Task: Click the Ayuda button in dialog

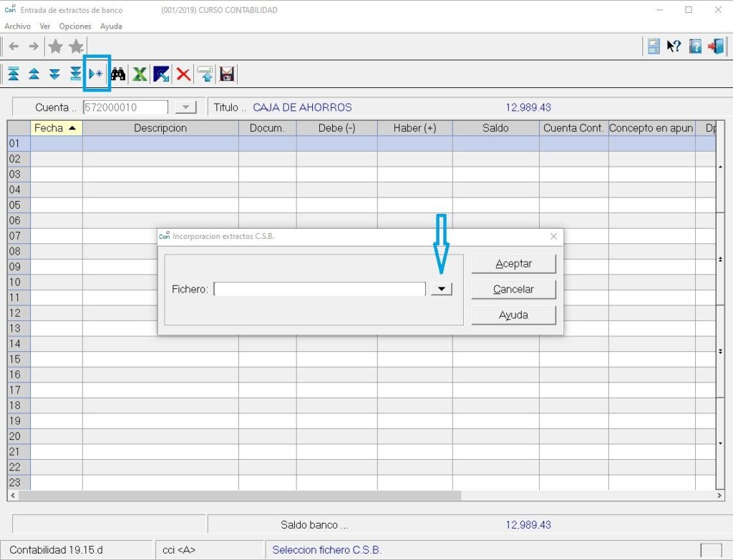Action: click(x=513, y=315)
